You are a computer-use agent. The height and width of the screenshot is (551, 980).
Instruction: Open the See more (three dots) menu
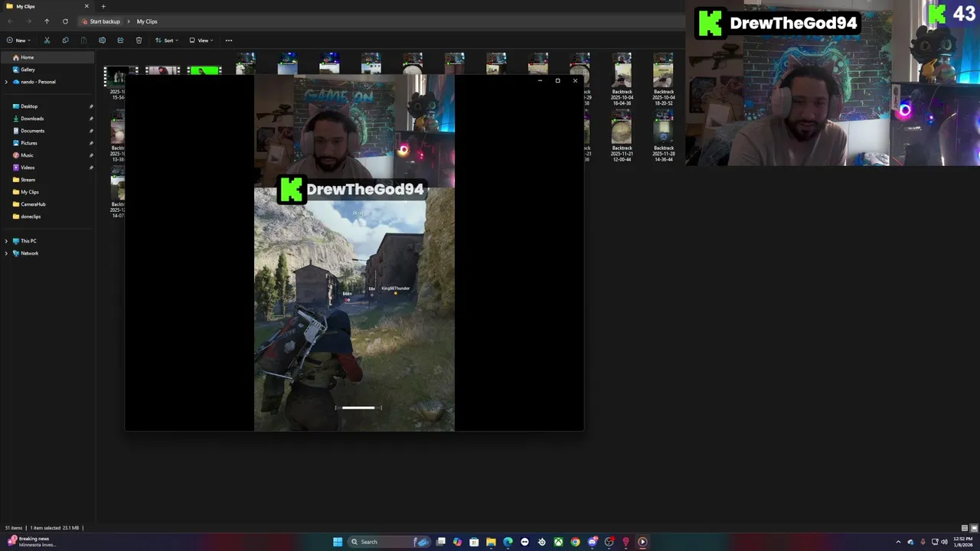(228, 41)
